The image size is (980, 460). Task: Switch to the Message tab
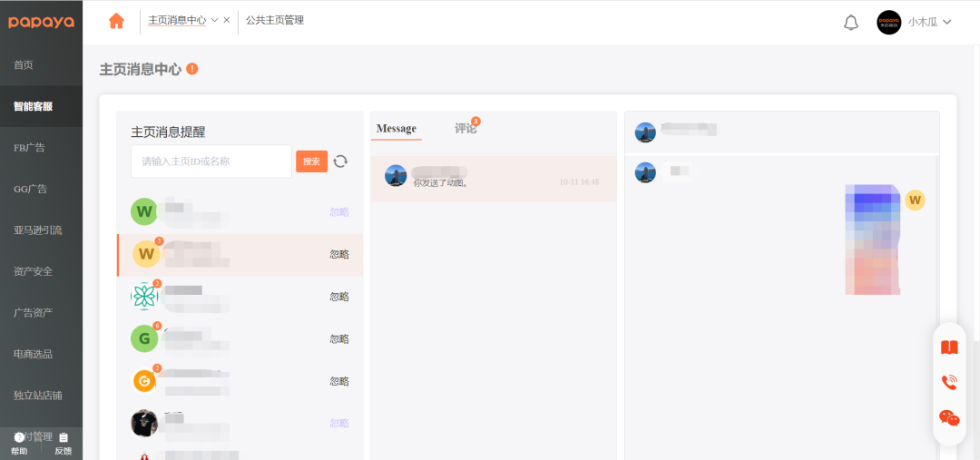pyautogui.click(x=397, y=129)
